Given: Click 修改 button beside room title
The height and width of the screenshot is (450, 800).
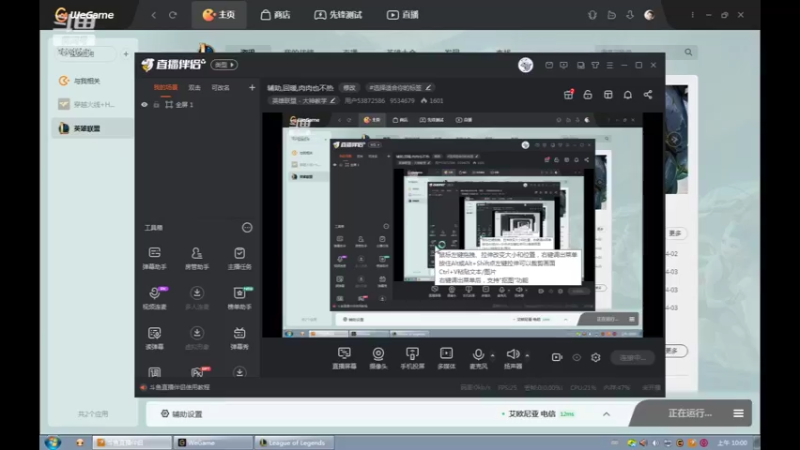Looking at the screenshot, I should [x=349, y=88].
